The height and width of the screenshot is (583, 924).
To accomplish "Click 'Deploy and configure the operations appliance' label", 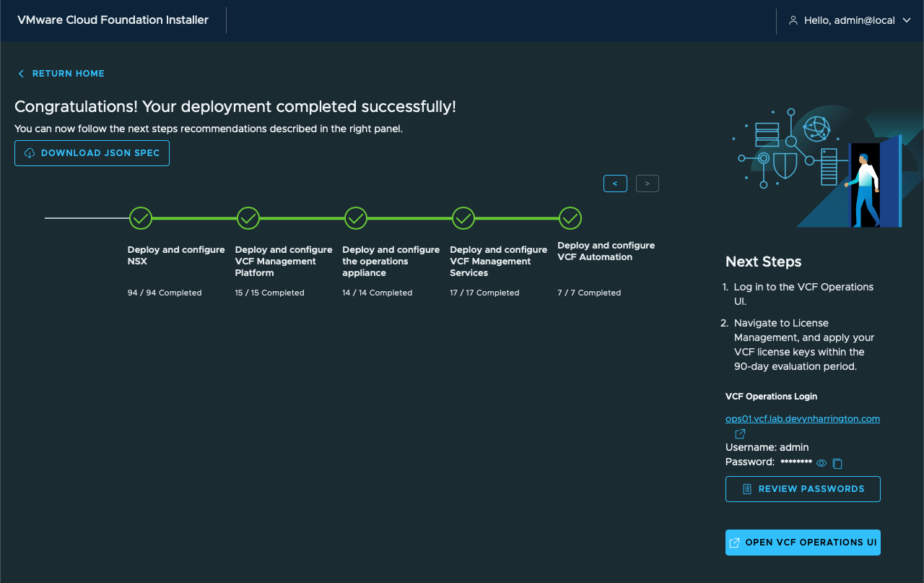I will coord(391,261).
